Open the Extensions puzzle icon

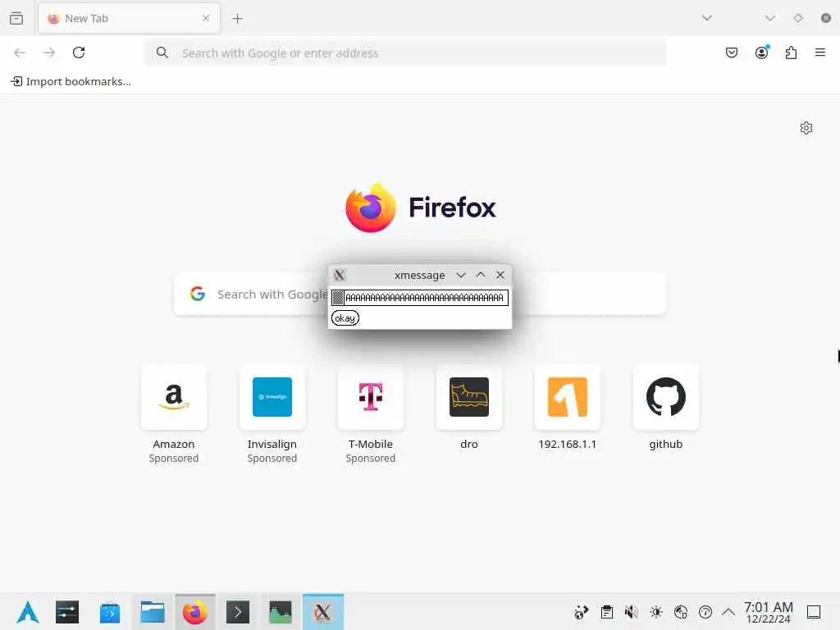pyautogui.click(x=792, y=52)
